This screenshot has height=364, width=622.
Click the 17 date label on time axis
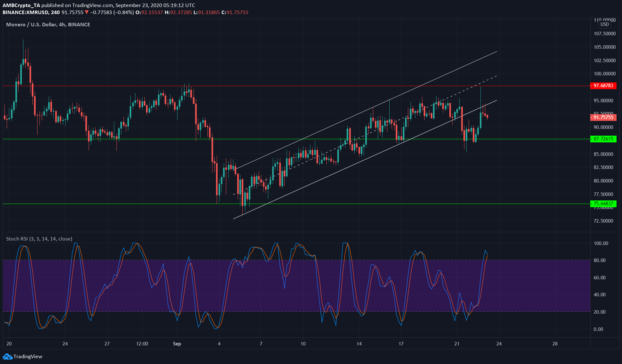(x=401, y=344)
